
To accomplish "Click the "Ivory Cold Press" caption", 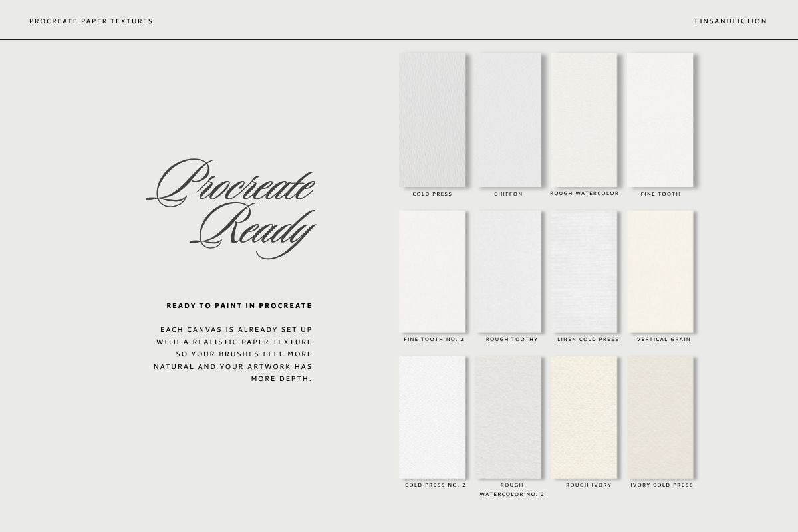I will tap(662, 485).
